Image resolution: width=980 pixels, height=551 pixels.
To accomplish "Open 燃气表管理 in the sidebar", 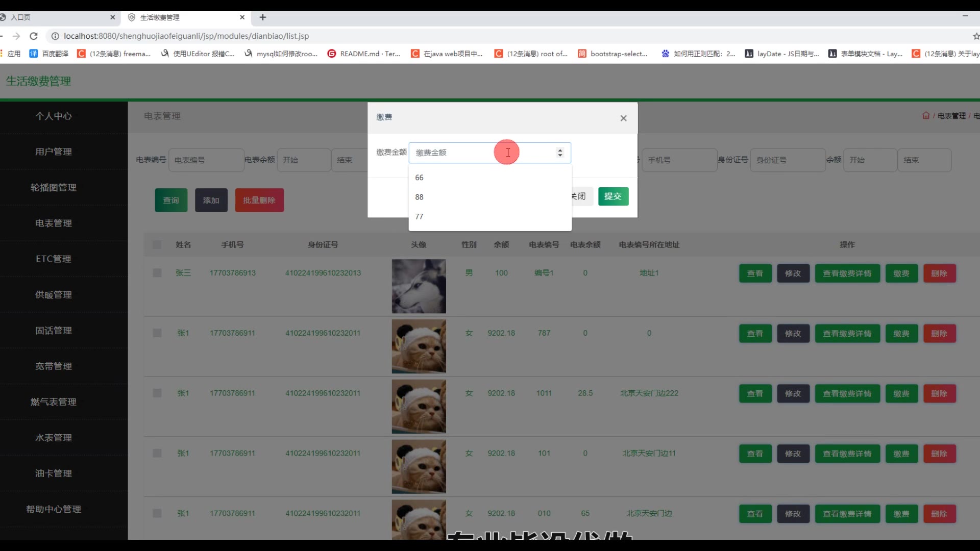I will [54, 402].
